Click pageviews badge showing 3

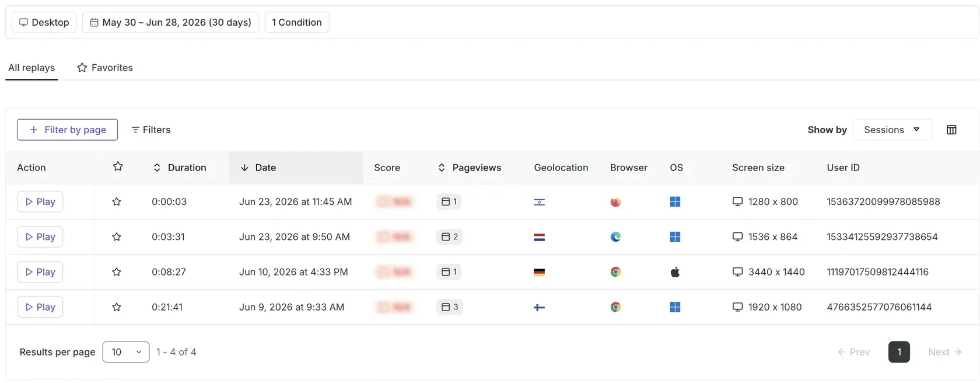(450, 307)
